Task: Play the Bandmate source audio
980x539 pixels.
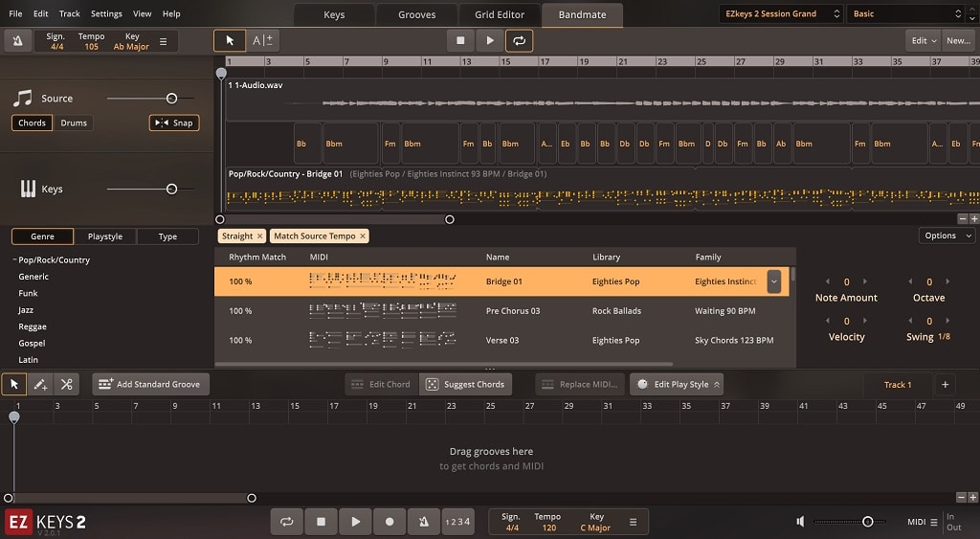Action: pos(490,40)
